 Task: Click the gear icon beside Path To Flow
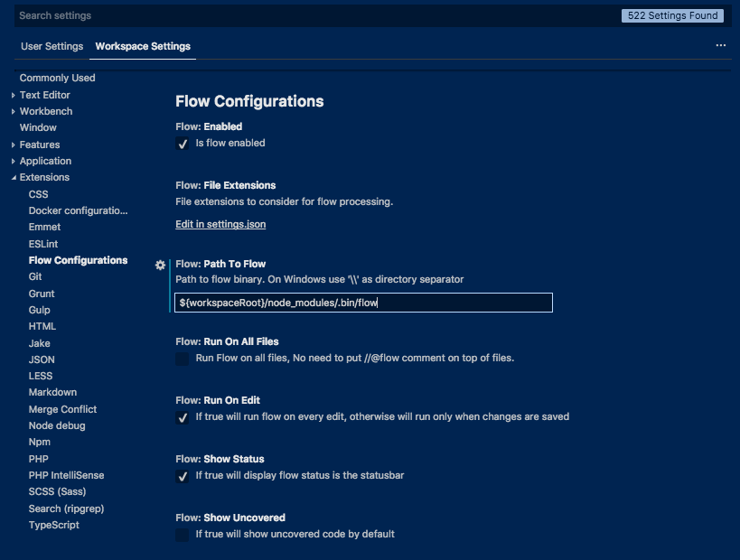click(x=160, y=265)
